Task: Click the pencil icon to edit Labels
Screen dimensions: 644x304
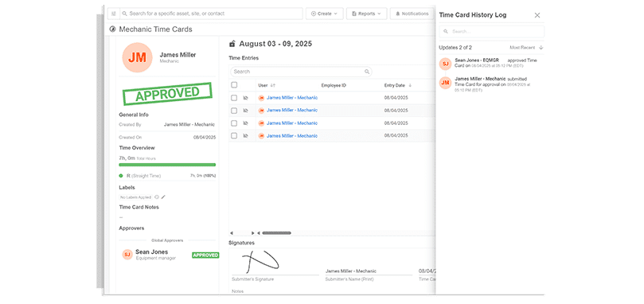Action: [x=163, y=197]
